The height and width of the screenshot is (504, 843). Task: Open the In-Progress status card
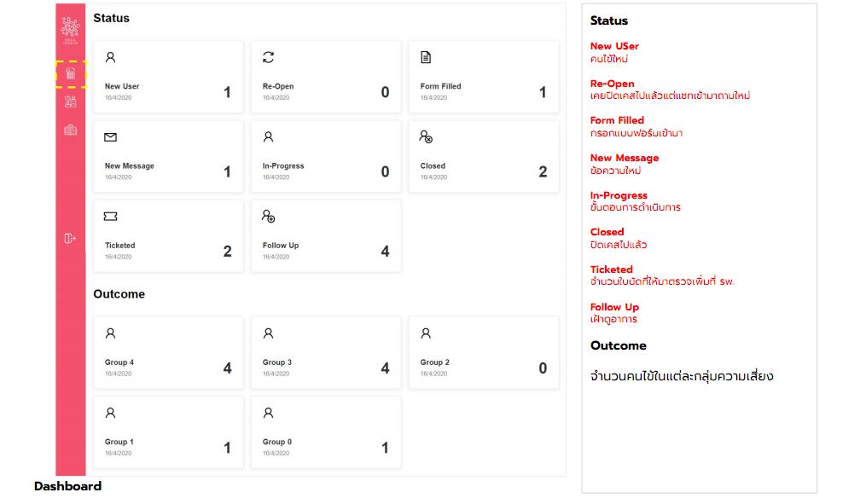click(326, 156)
